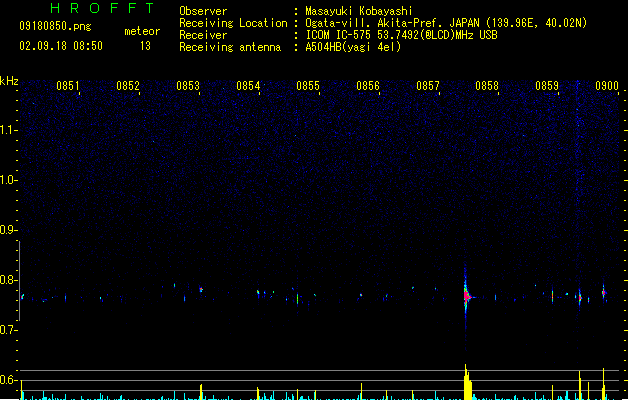Click the 0854 time marker
The width and height of the screenshot is (629, 400).
tap(248, 86)
